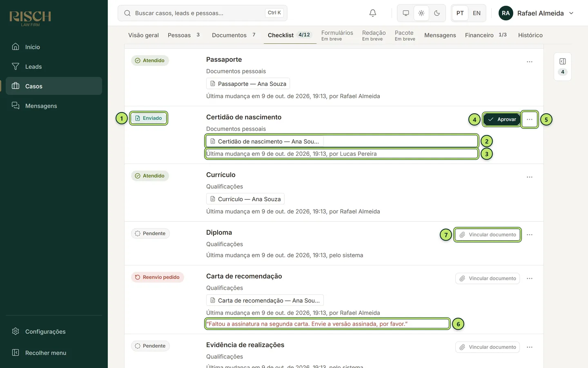588x368 pixels.
Task: Switch to the Pessoas tab
Action: 184,35
